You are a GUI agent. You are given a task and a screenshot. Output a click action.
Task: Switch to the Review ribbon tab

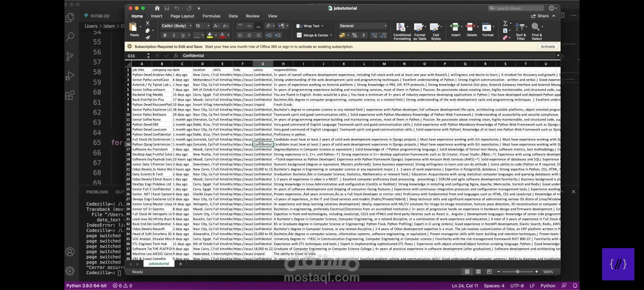click(x=253, y=16)
